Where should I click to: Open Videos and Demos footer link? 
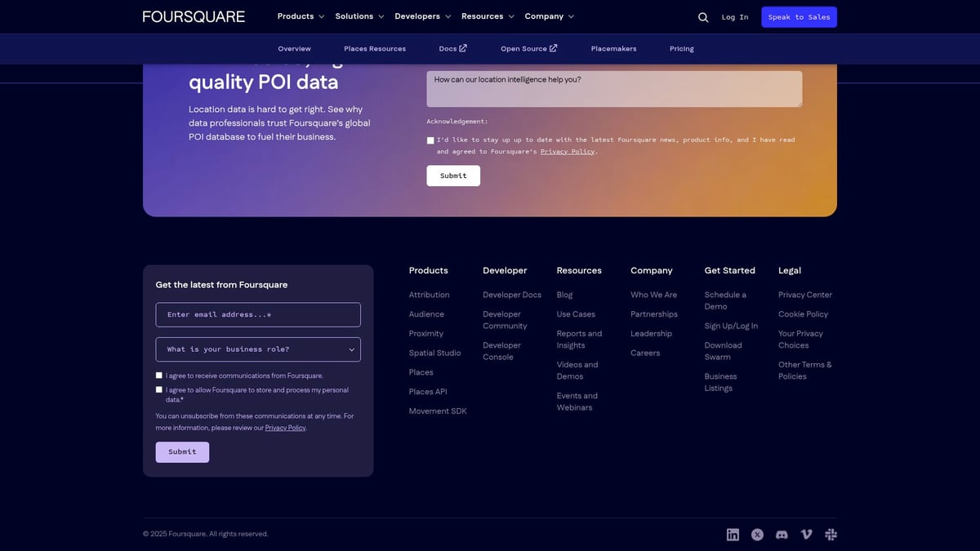577,371
